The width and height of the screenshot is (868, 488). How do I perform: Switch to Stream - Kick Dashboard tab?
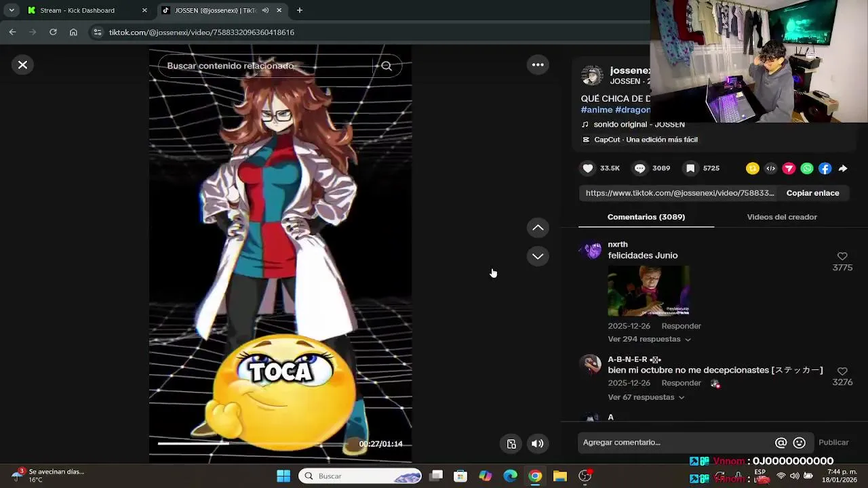tap(85, 10)
